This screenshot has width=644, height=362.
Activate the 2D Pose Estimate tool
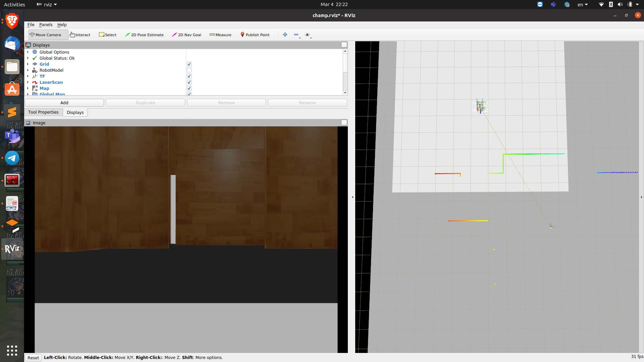click(144, 35)
